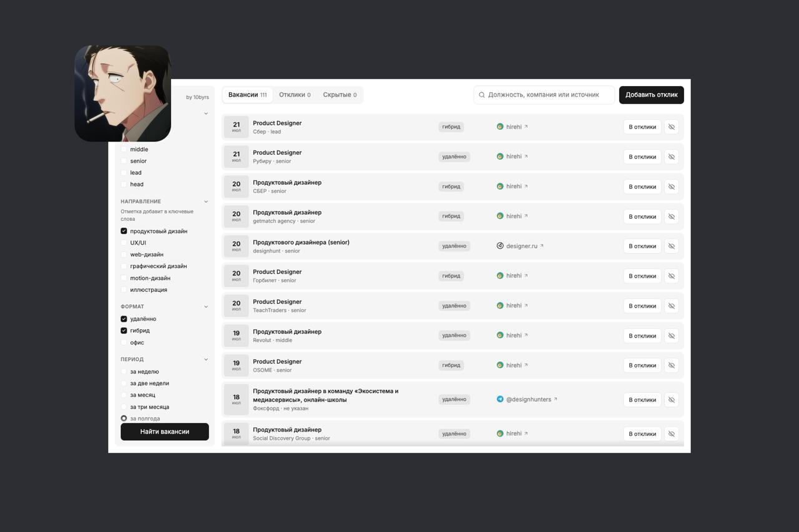Collapse the level filter section above middle
Viewport: 799px width, 532px height.
tap(206, 114)
